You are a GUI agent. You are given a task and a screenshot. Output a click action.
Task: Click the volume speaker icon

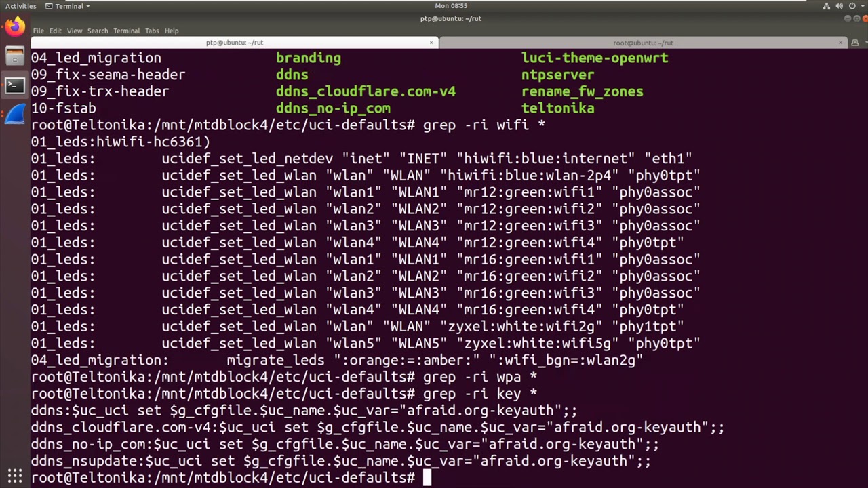840,6
